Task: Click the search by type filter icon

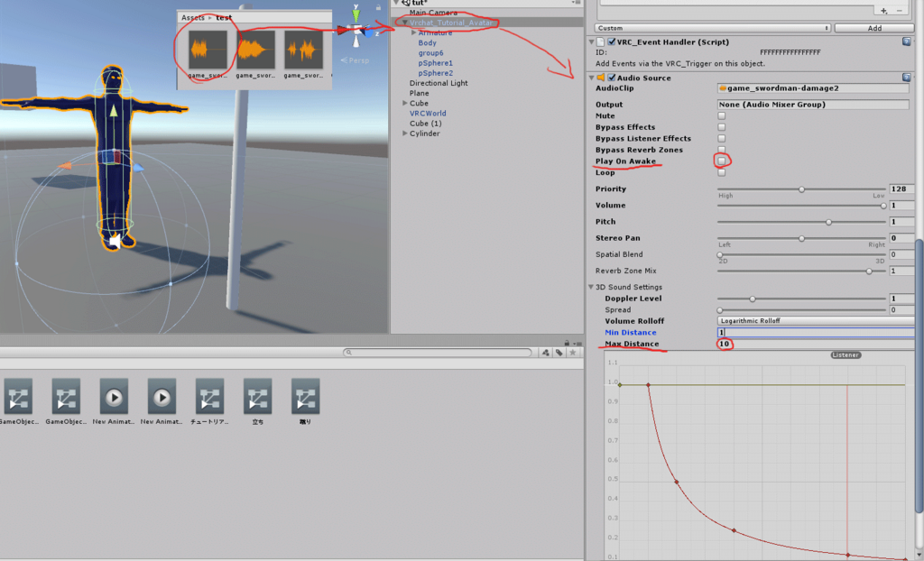Action: [546, 353]
